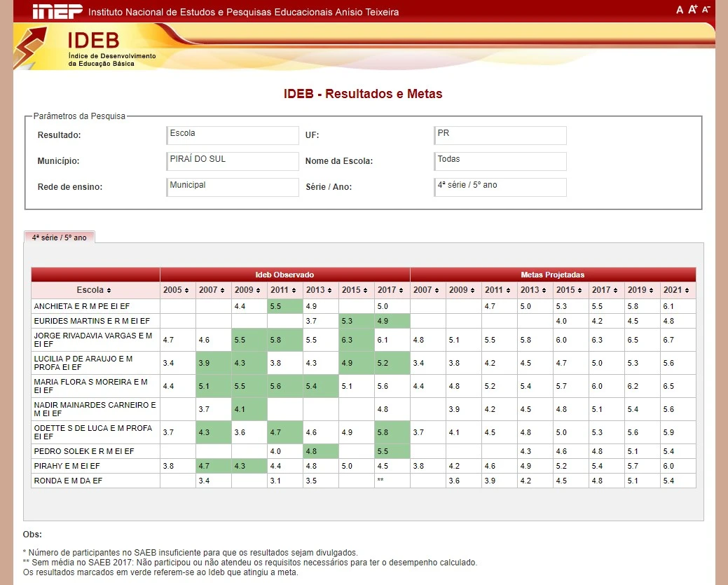
Task: Reset font size with plain A icon
Action: [680, 10]
